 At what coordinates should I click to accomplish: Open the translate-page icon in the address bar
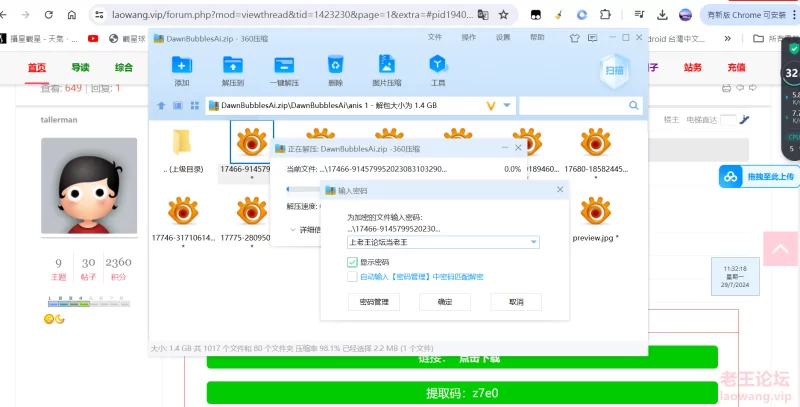click(x=483, y=15)
